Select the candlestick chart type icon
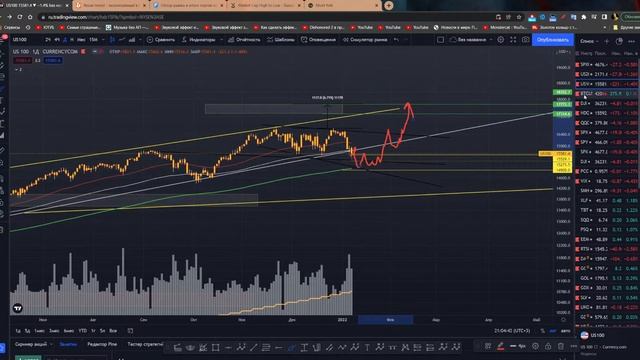This screenshot has width=640, height=360. click(112, 40)
